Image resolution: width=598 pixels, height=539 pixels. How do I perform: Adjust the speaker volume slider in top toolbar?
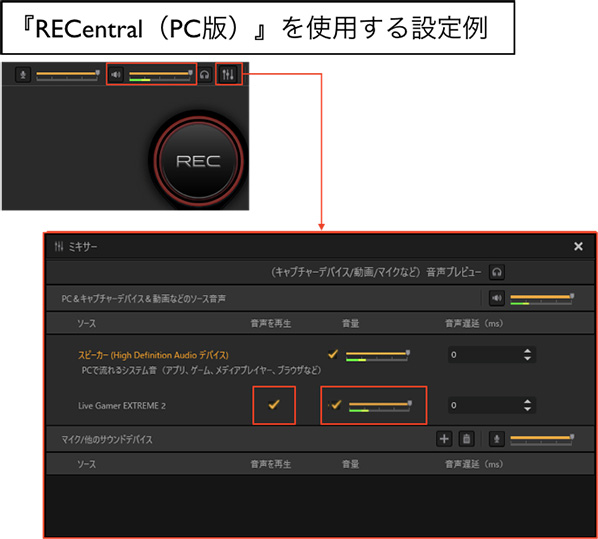[x=161, y=74]
